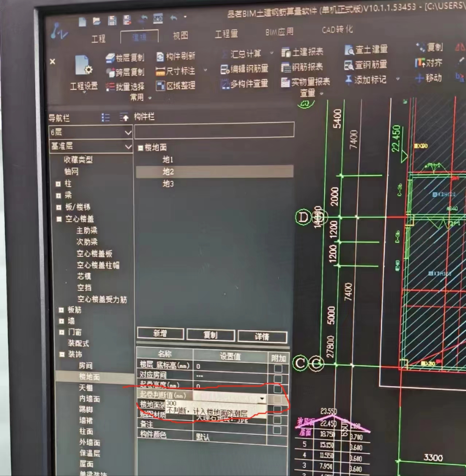Image resolution: width=466 pixels, height=476 pixels.
Task: Click the new file icon in quick toolbar
Action: tap(82, 22)
